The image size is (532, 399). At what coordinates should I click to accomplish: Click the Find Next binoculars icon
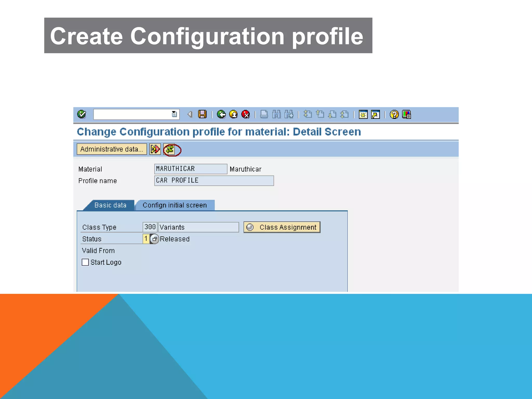tap(289, 114)
